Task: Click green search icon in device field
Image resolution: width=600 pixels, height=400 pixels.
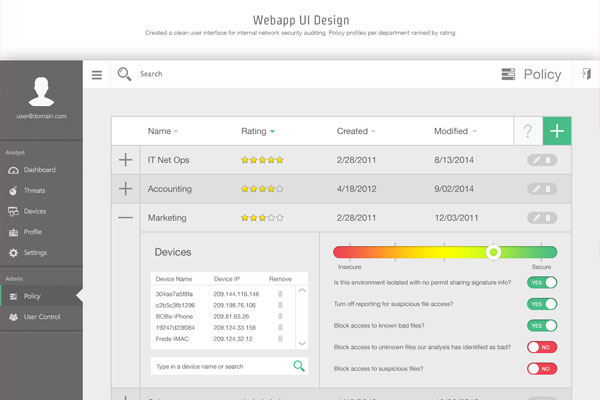Action: click(299, 366)
